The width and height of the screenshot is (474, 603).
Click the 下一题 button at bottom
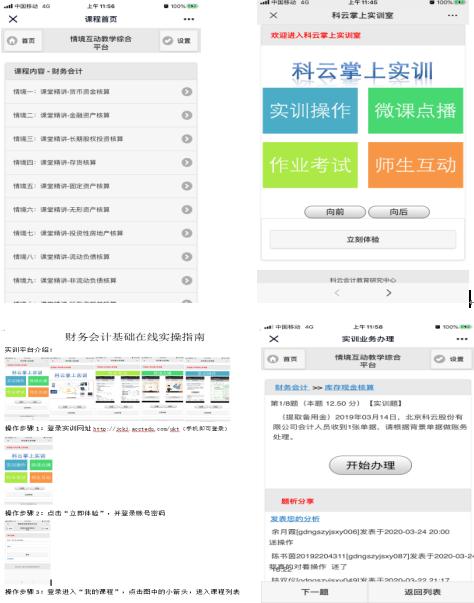[x=315, y=592]
